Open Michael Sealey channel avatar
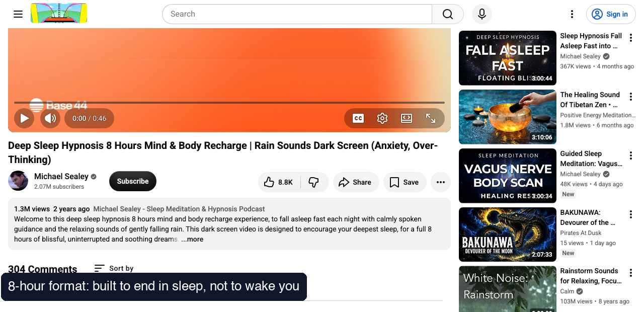Screen dimensions: 644x312 click(18, 181)
